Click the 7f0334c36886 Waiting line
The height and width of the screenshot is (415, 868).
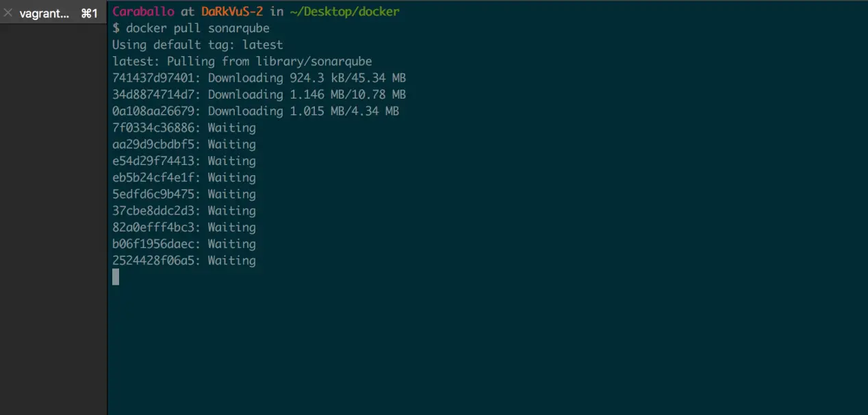[x=183, y=128]
